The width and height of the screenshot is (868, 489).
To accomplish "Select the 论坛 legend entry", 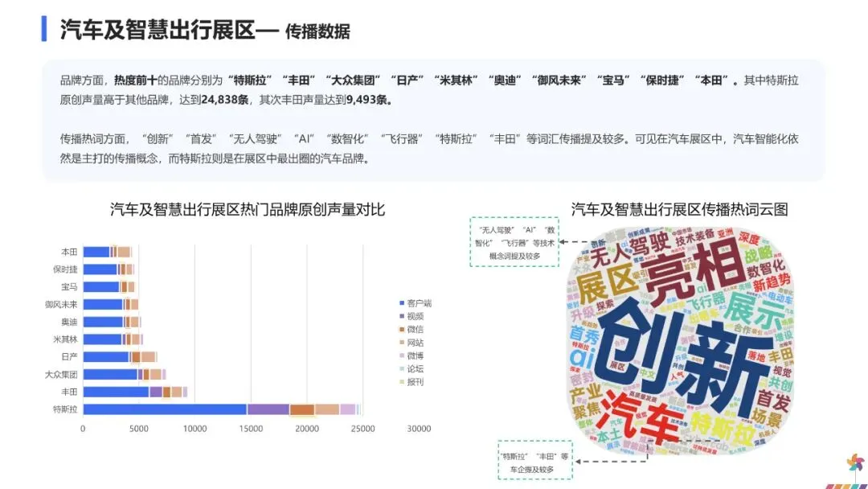I will click(411, 369).
